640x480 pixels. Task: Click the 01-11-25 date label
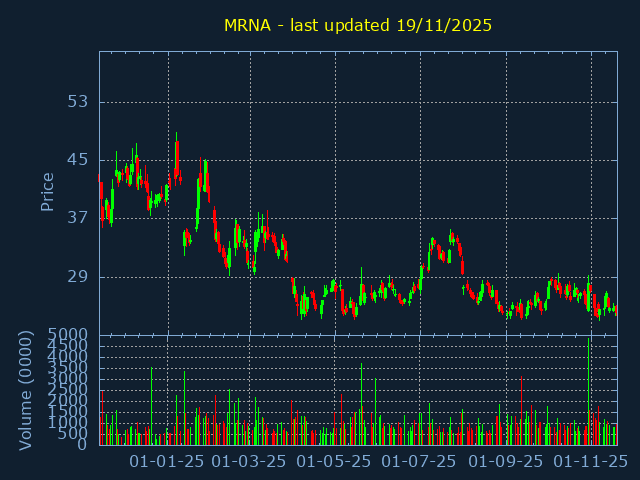tap(591, 462)
